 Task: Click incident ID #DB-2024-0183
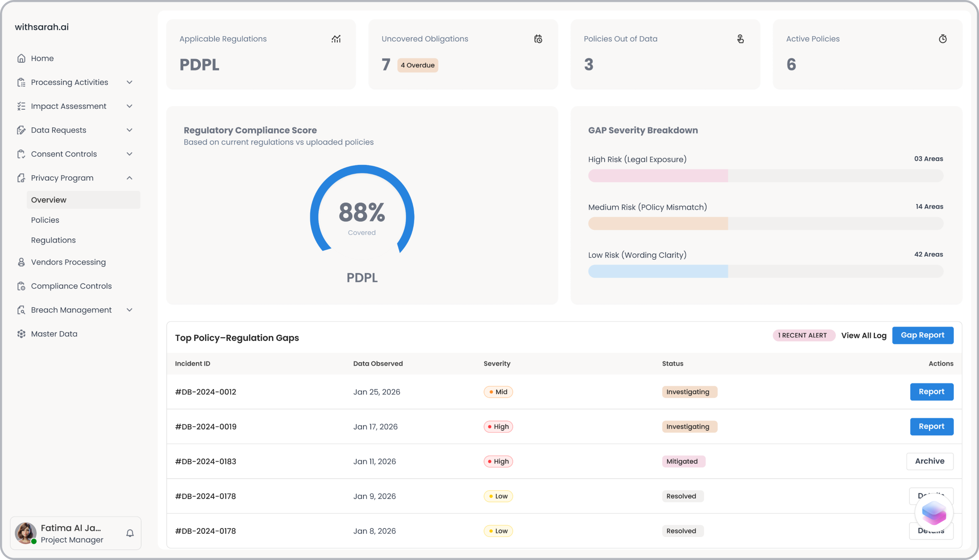[205, 462]
